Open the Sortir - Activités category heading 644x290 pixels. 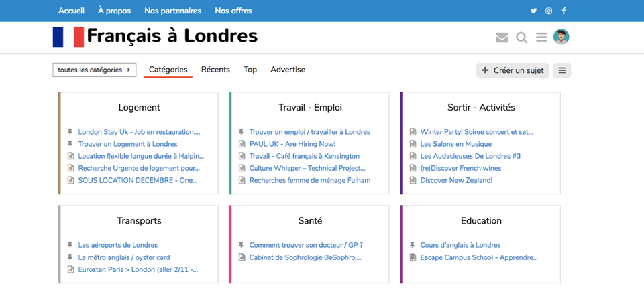[481, 107]
